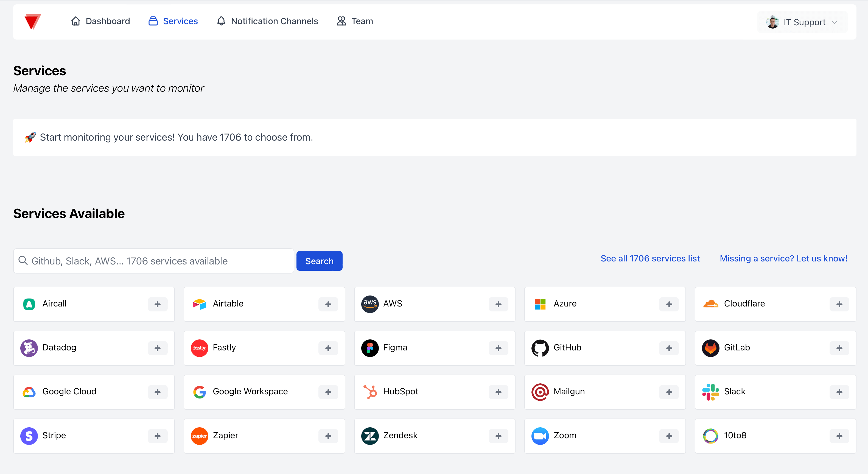Click the GitLab fox logo icon

click(711, 348)
